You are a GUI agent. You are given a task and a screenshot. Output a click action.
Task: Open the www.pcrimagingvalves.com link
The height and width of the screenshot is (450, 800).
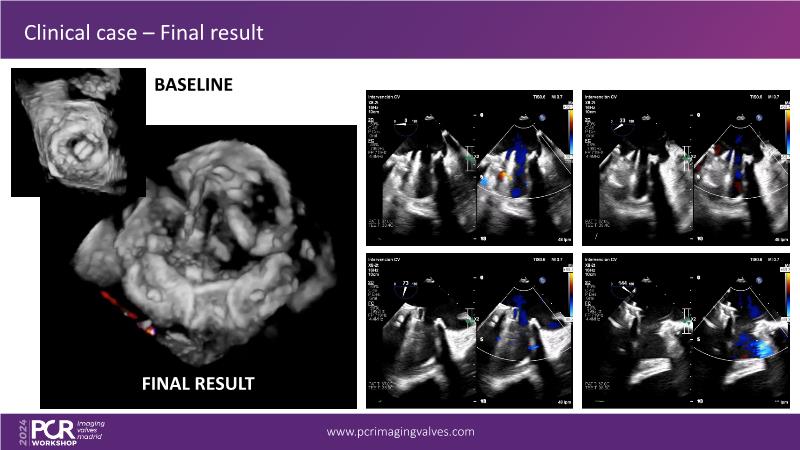tap(401, 432)
